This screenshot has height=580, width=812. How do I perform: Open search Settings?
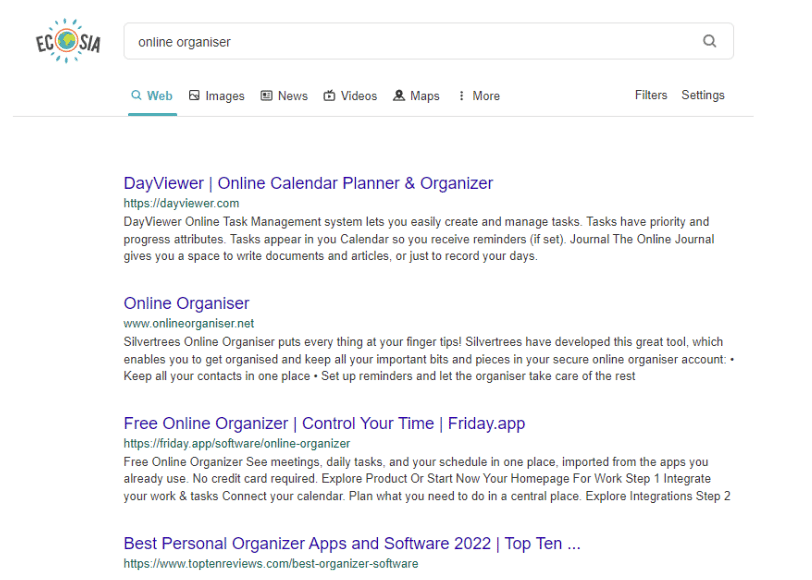coord(703,95)
